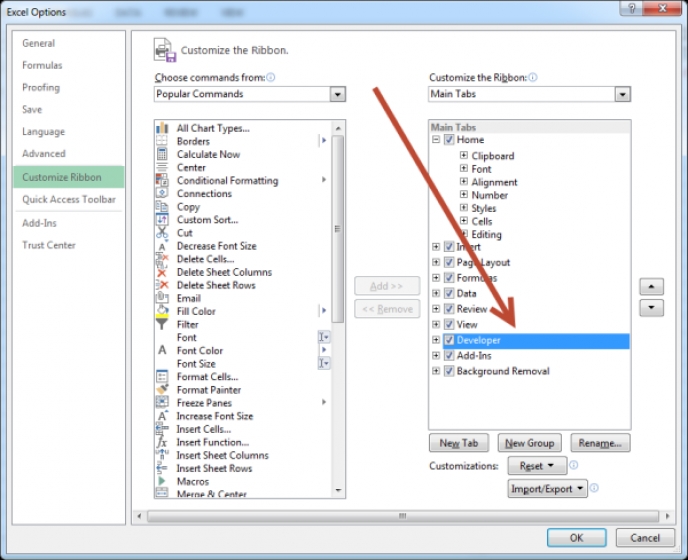Uncheck the Home tab checkbox

[x=449, y=140]
